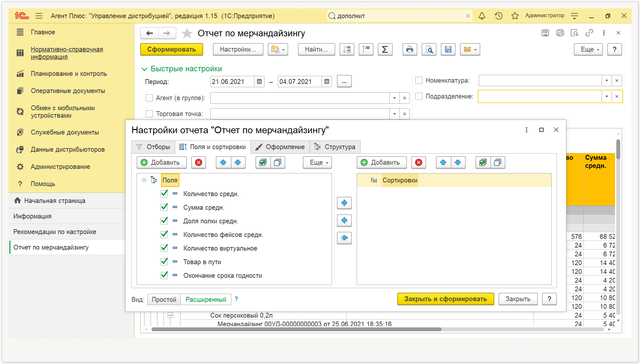
Task: Add report to favorites star icon
Action: [x=187, y=33]
